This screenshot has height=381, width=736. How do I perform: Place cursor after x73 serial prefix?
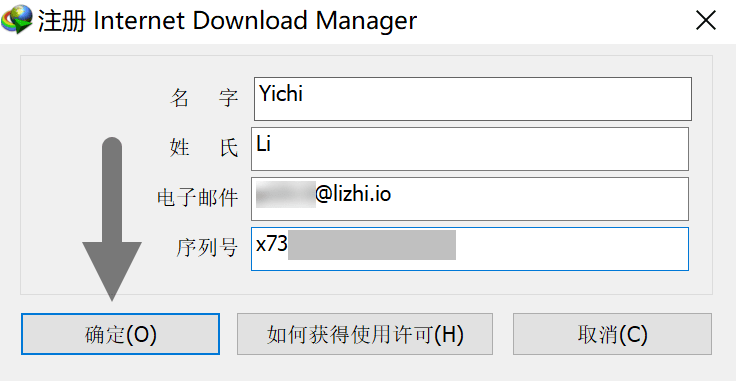pyautogui.click(x=288, y=244)
